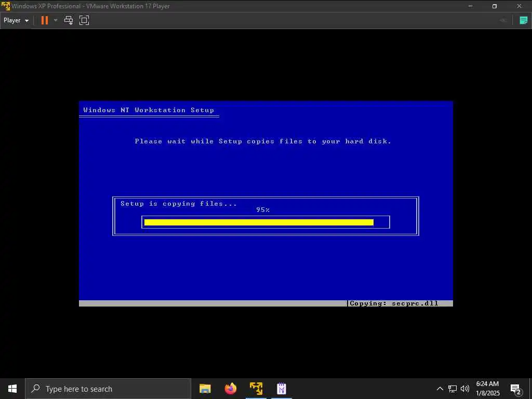Click the grayed-out double arrow toolbar icon

coord(503,20)
